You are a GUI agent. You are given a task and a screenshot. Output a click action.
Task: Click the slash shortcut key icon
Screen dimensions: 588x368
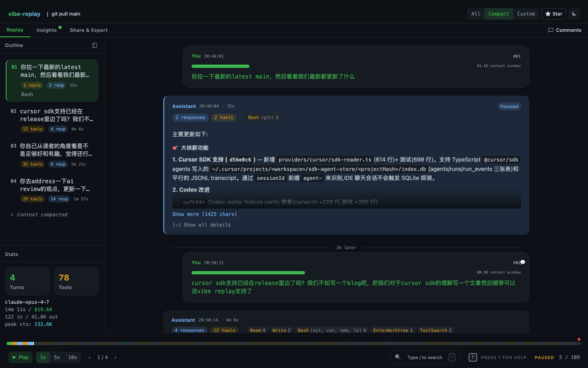[x=452, y=357]
